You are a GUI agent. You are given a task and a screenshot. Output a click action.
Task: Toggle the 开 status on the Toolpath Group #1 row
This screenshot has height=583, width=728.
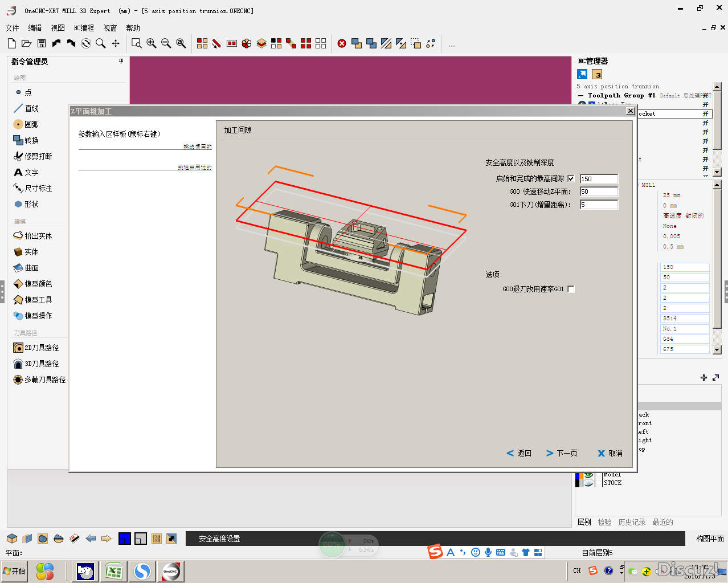pos(705,96)
